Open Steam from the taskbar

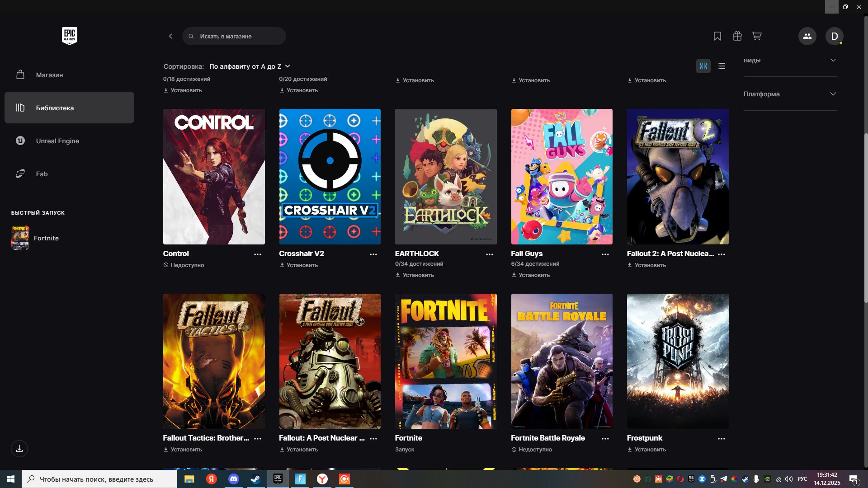point(255,479)
